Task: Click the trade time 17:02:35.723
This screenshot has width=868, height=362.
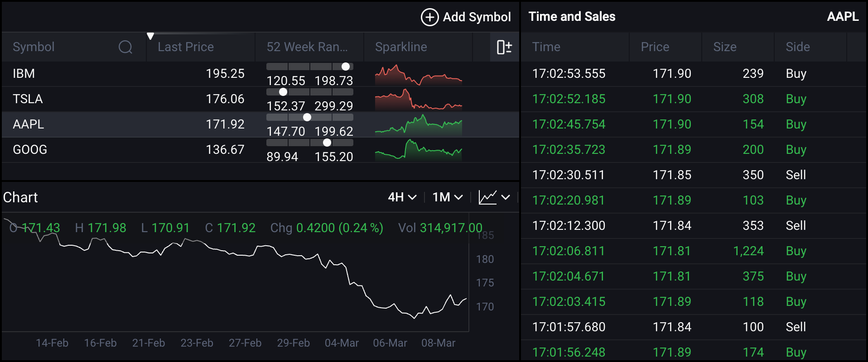Action: coord(569,150)
